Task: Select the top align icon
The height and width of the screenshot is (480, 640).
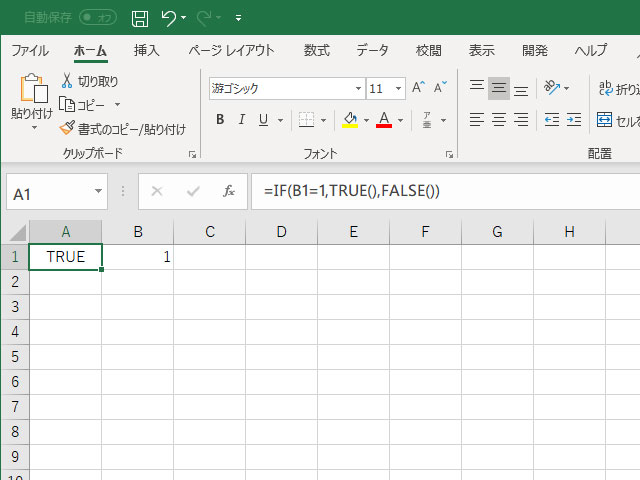Action: point(477,87)
